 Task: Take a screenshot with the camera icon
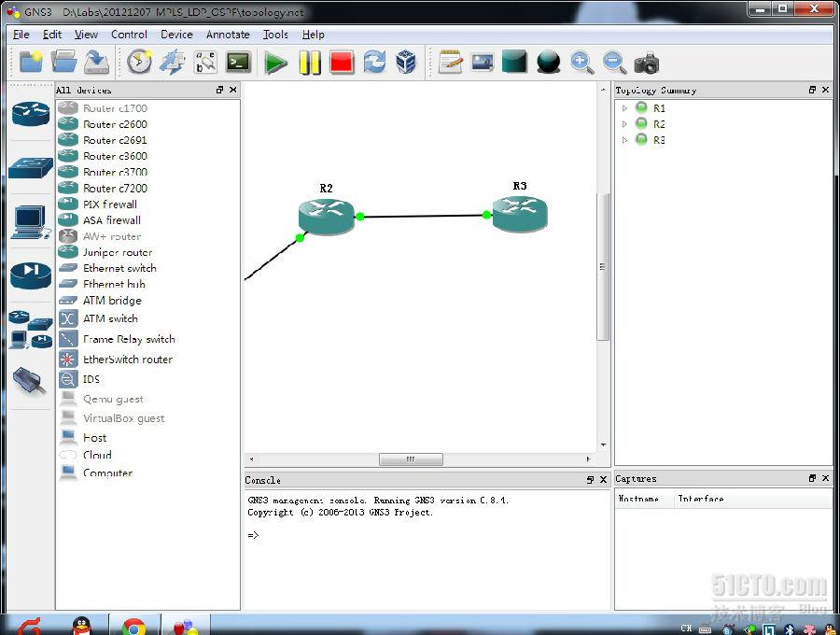pyautogui.click(x=647, y=63)
